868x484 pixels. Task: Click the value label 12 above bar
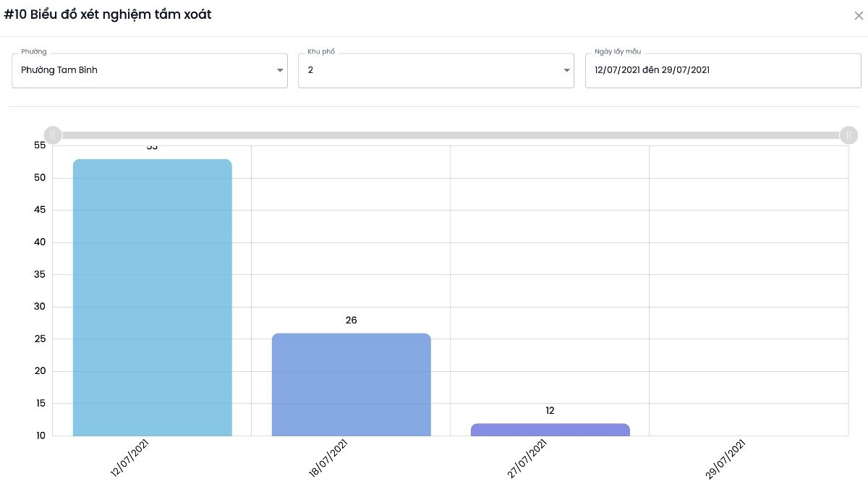550,410
